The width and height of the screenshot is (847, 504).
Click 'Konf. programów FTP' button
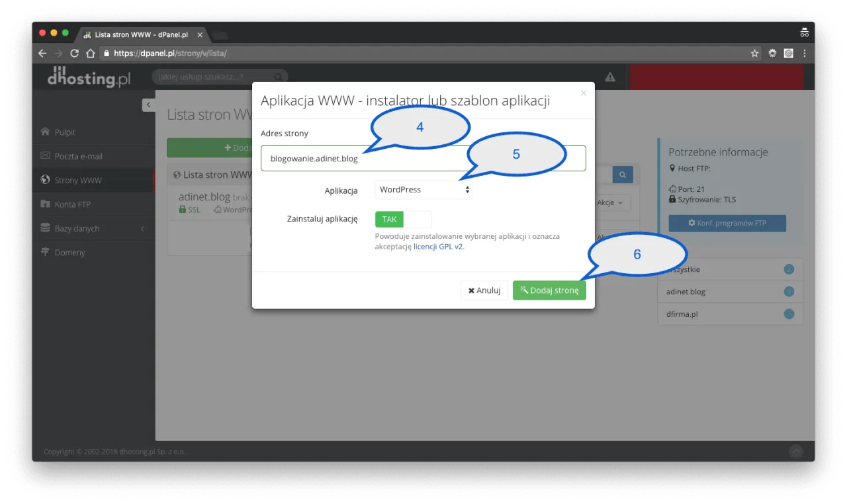(x=727, y=223)
